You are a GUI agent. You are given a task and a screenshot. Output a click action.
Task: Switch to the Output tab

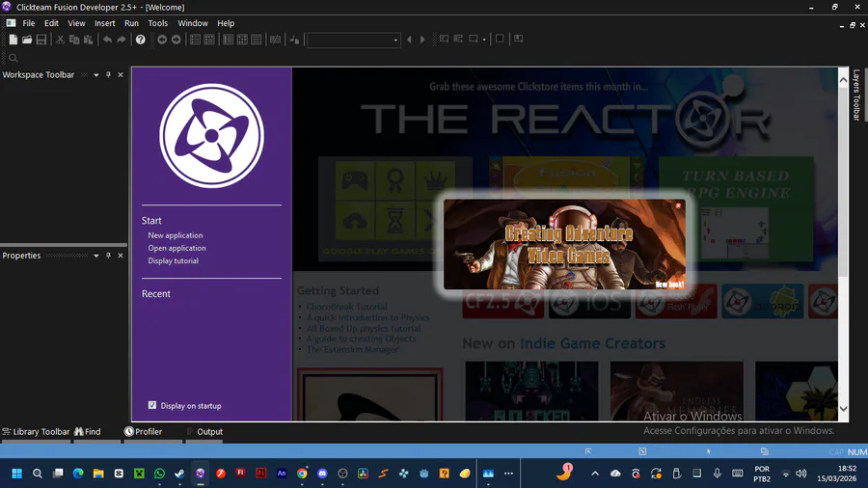pyautogui.click(x=204, y=431)
